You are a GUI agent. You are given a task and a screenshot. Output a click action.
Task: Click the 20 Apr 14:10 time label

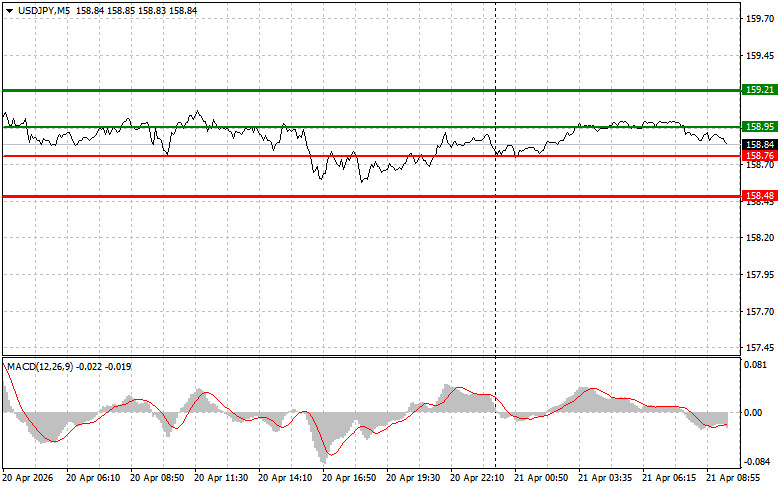point(285,478)
